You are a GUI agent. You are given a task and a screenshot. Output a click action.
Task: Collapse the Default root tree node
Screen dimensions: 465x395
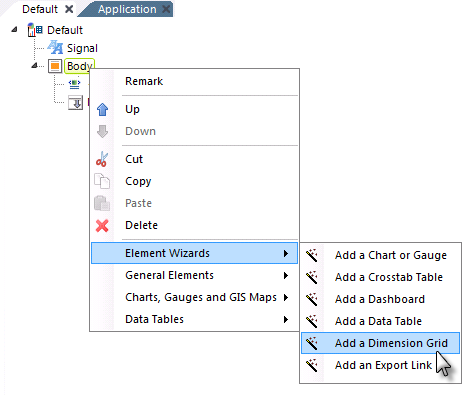tap(14, 30)
